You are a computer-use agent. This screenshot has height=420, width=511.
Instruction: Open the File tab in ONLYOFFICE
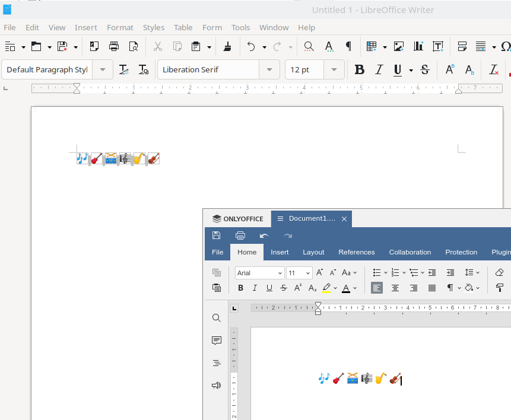tap(217, 252)
